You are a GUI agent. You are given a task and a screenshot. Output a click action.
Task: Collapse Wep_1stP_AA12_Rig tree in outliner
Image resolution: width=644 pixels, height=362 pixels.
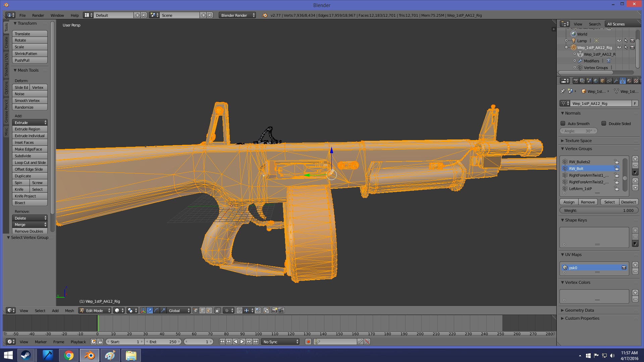[567, 47]
